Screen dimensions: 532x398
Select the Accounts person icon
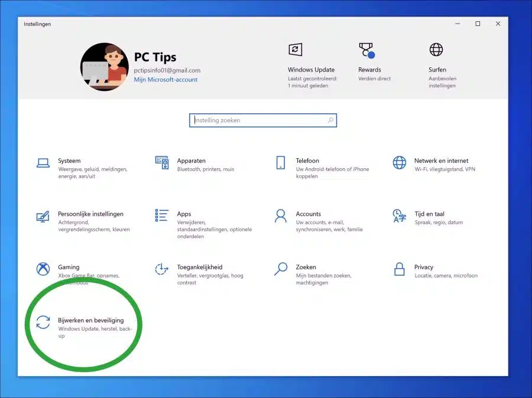(281, 216)
